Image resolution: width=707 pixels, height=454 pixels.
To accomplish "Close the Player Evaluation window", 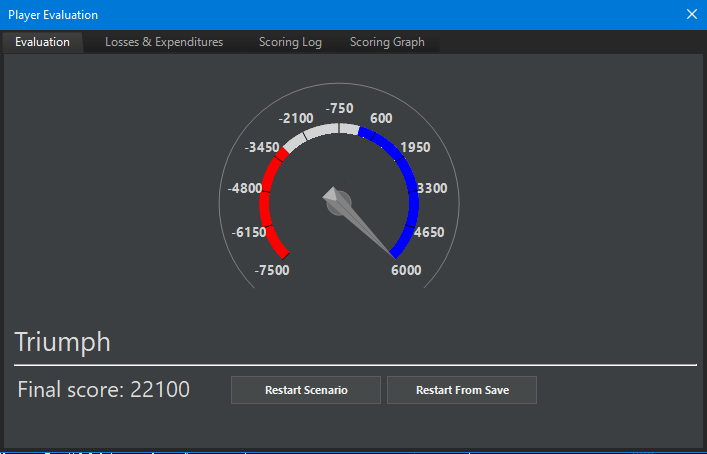I will [x=692, y=14].
